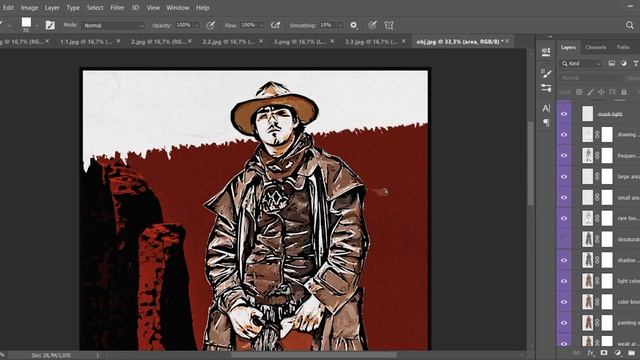Open the brush preset picker arrow
The height and width of the screenshot is (360, 640).
(x=37, y=25)
